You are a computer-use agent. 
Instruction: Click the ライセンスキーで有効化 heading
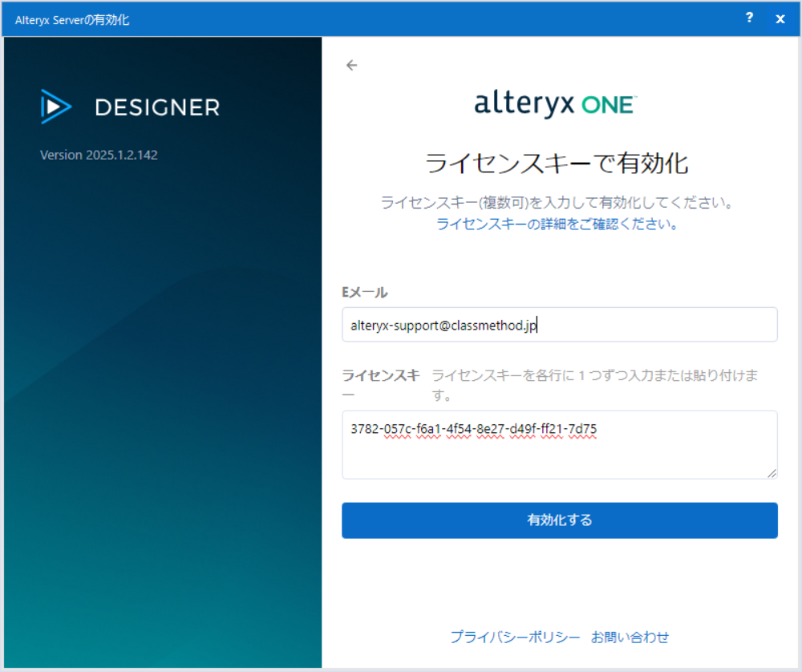pyautogui.click(x=557, y=164)
